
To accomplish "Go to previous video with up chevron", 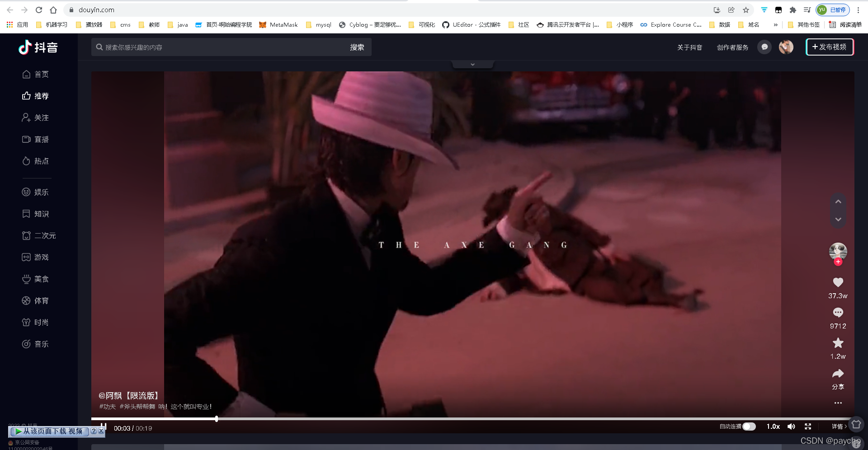I will [x=838, y=202].
